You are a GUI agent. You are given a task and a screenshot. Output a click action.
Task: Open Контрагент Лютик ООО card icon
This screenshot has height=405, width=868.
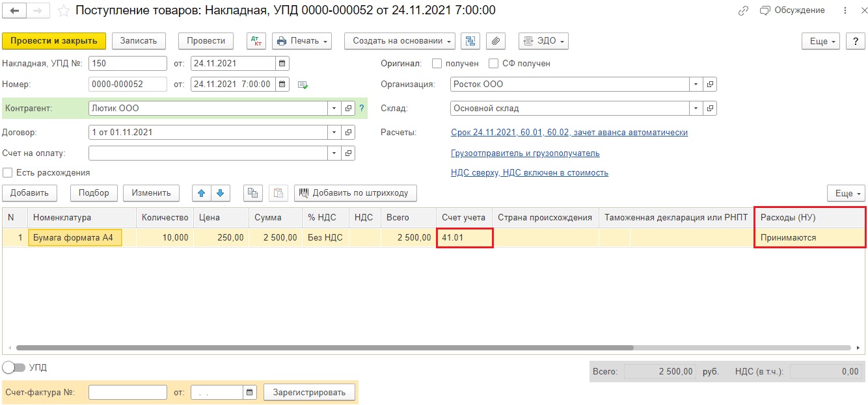(x=349, y=109)
